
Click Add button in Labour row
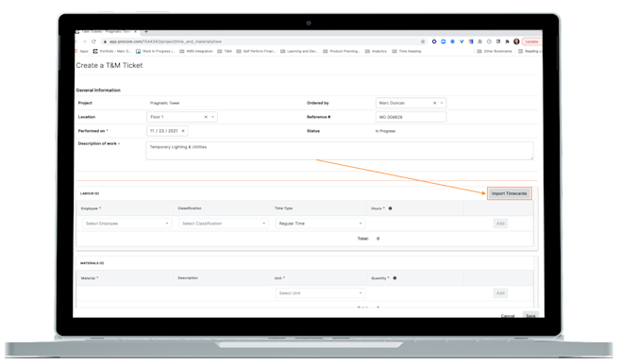(500, 223)
